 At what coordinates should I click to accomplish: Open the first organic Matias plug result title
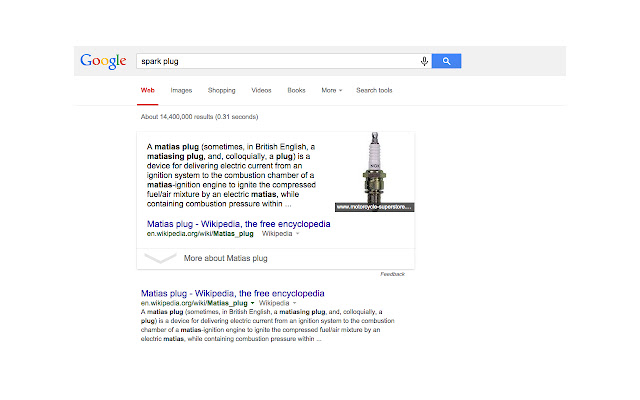pyautogui.click(x=232, y=293)
